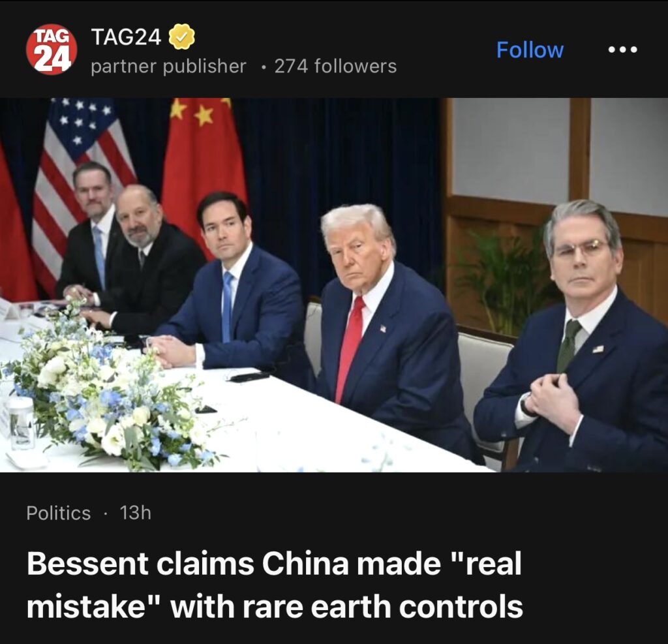
Task: Click the gold verified badge beside TAG24
Action: click(182, 37)
